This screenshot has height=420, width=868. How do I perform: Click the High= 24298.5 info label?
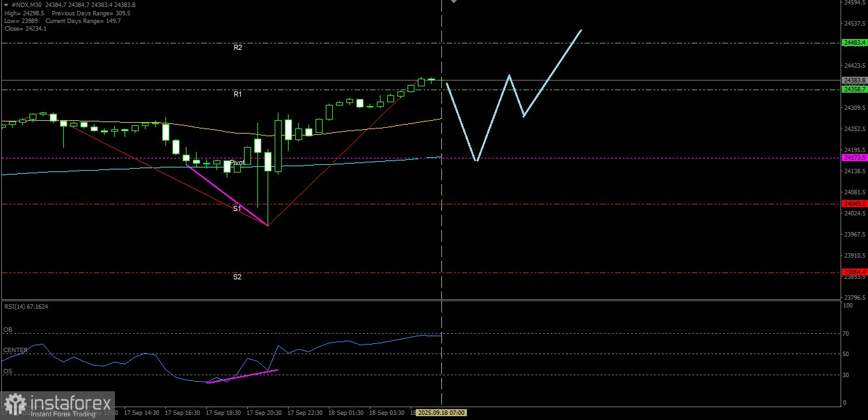tap(24, 13)
